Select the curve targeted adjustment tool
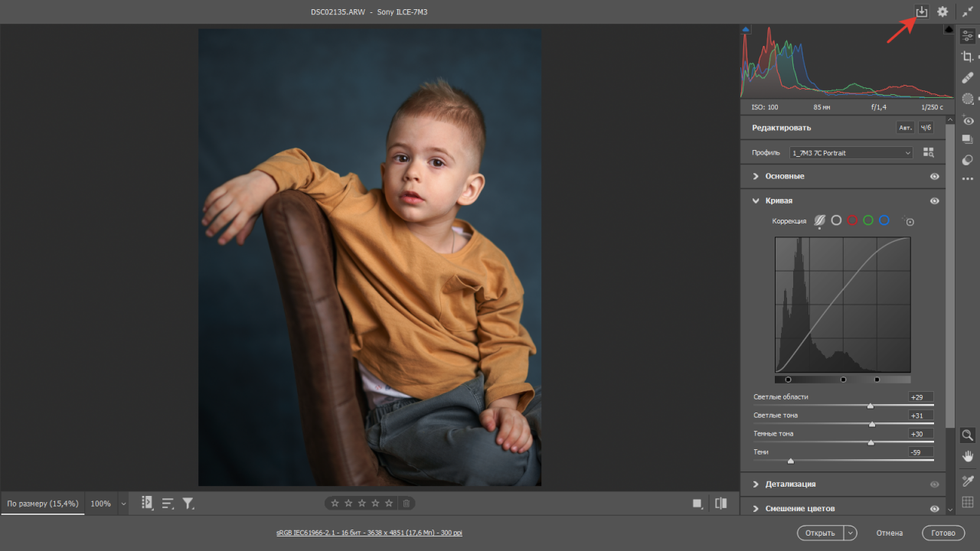The image size is (980, 551). pos(910,221)
